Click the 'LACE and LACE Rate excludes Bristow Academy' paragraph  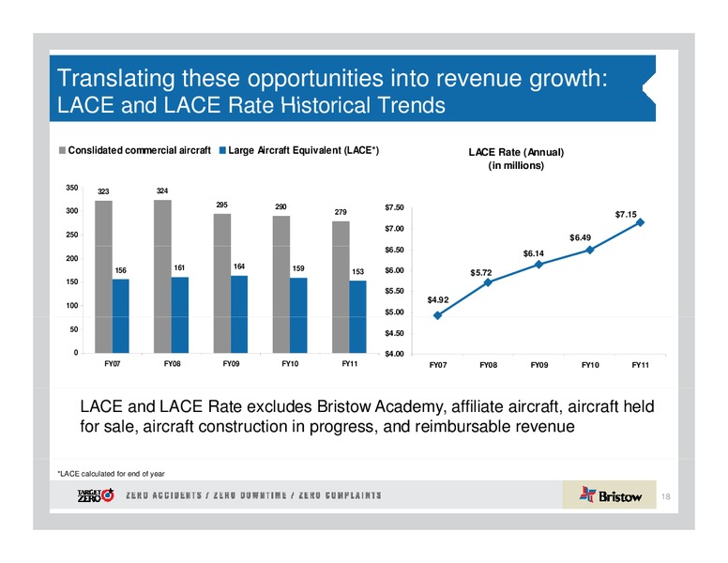[367, 417]
